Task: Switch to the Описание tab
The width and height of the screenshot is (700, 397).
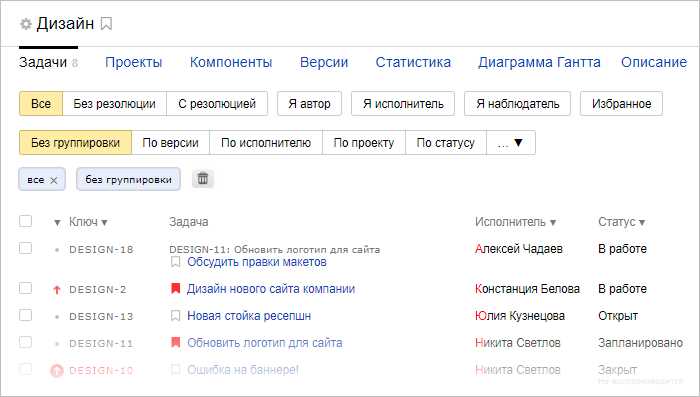Action: click(654, 62)
